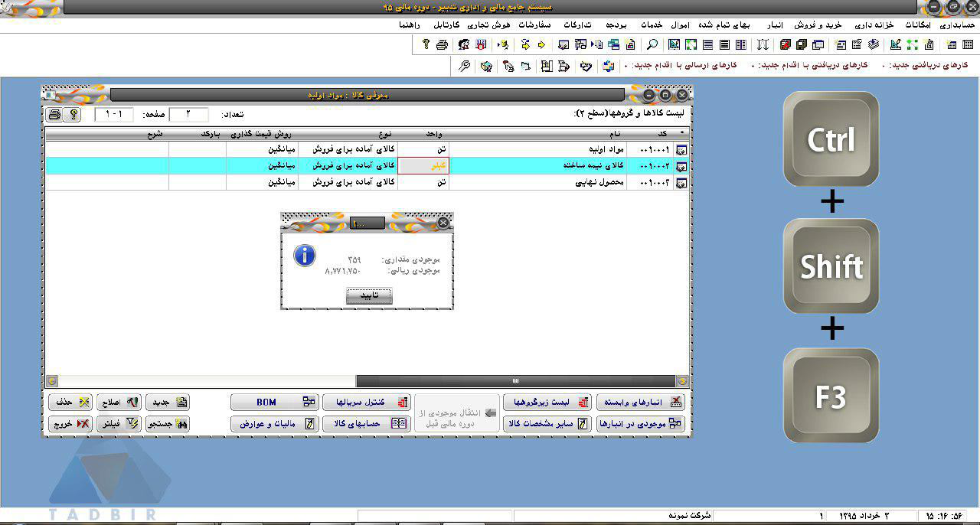Image resolution: width=980 pixels, height=525 pixels.
Task: Click the انبارهای وابسته button
Action: tap(641, 402)
